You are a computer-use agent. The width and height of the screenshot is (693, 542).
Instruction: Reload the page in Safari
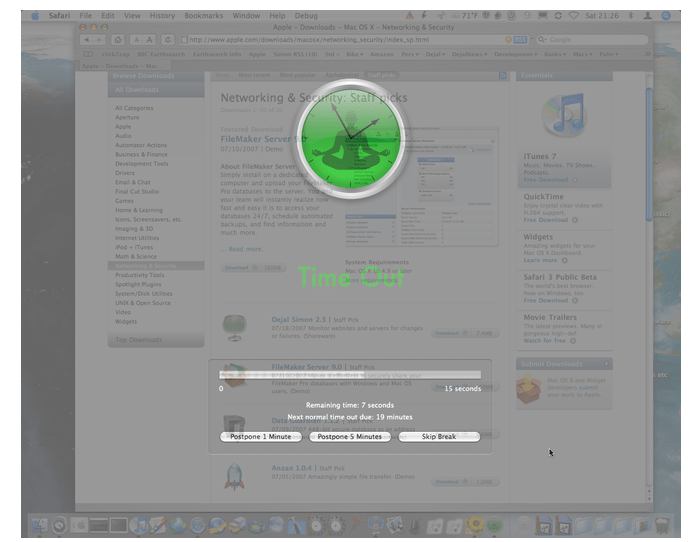point(168,40)
